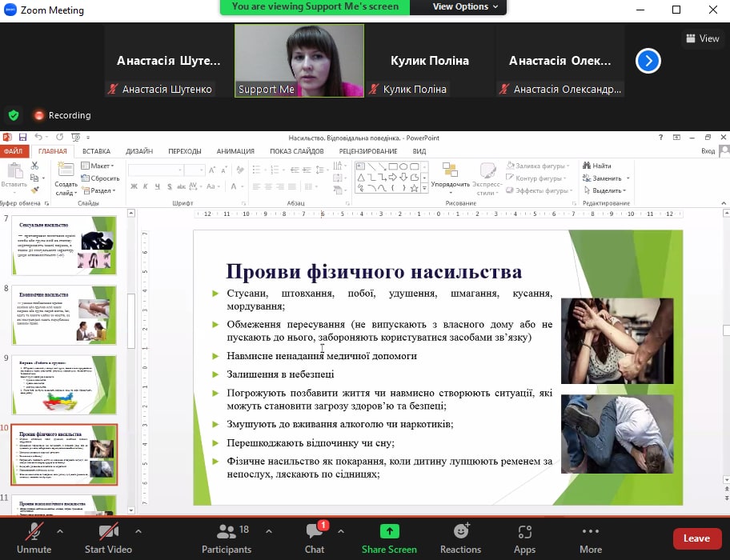Select Support Me's video tile
The height and width of the screenshot is (560, 730).
pyautogui.click(x=299, y=61)
